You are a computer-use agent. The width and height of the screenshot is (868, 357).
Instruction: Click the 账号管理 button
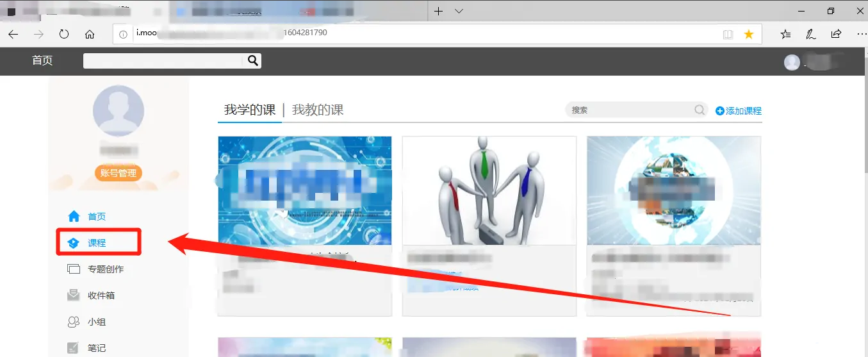pyautogui.click(x=119, y=173)
